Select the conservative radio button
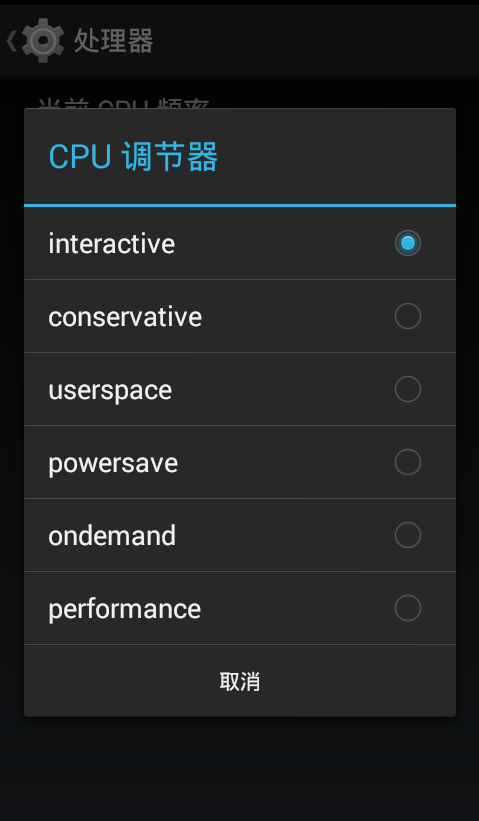 coord(407,316)
